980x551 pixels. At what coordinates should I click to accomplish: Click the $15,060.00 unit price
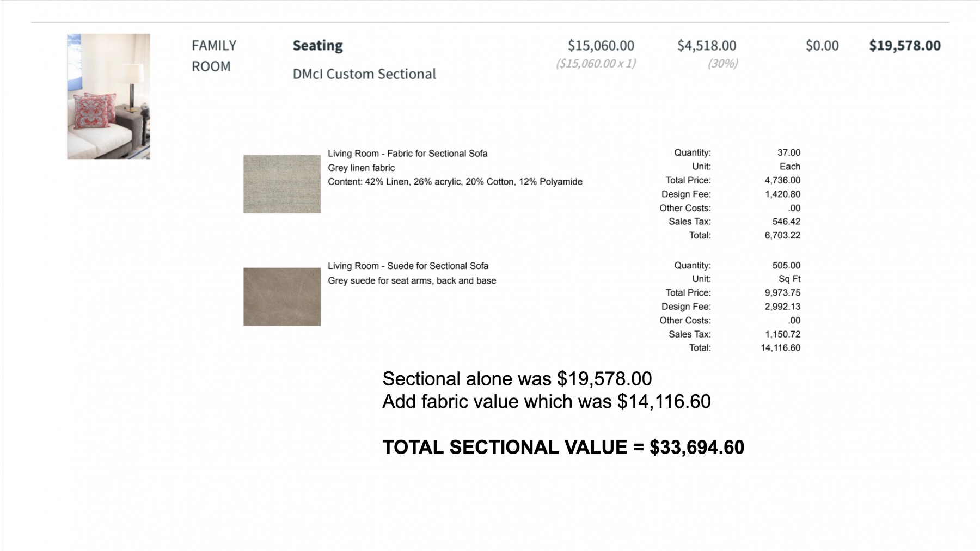pos(601,46)
